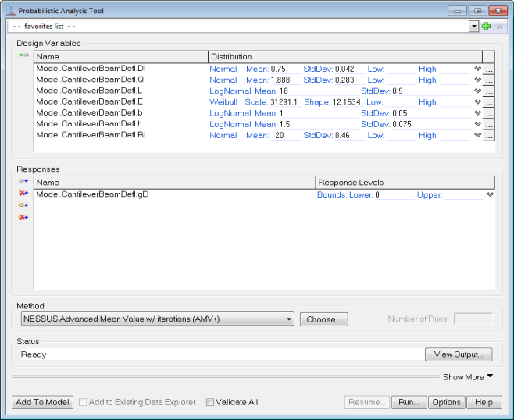Click the Choose... method button
514x420 pixels.
324,319
